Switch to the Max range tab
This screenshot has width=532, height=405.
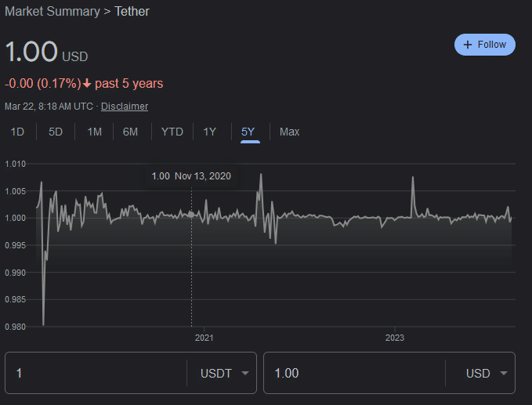pyautogui.click(x=289, y=132)
